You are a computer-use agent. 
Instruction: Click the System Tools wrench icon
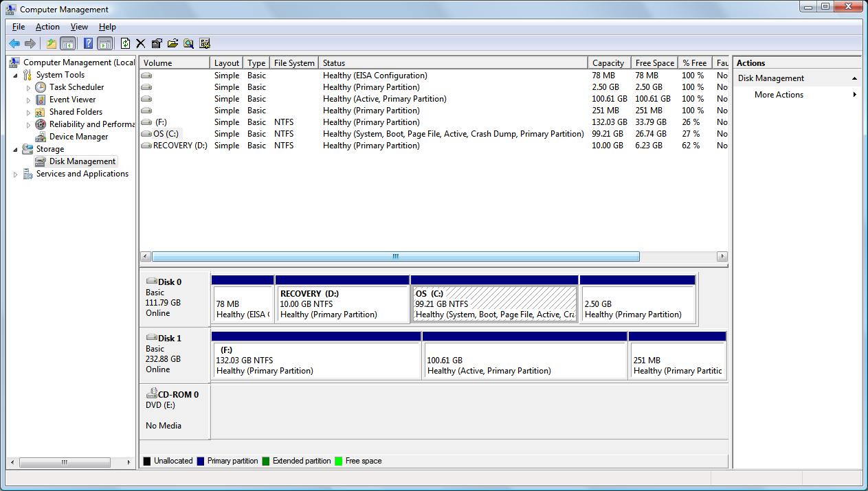[28, 75]
